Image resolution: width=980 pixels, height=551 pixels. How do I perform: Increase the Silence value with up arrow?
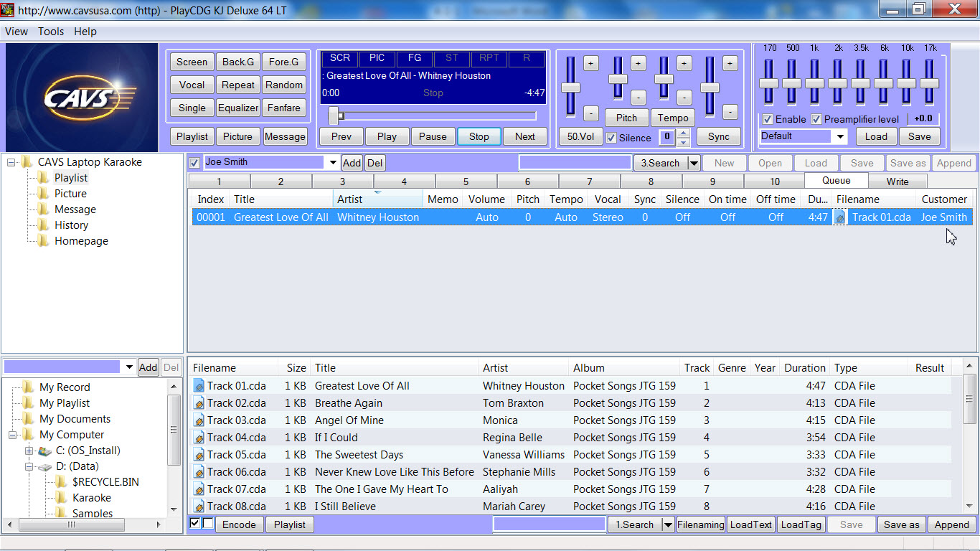click(x=684, y=133)
